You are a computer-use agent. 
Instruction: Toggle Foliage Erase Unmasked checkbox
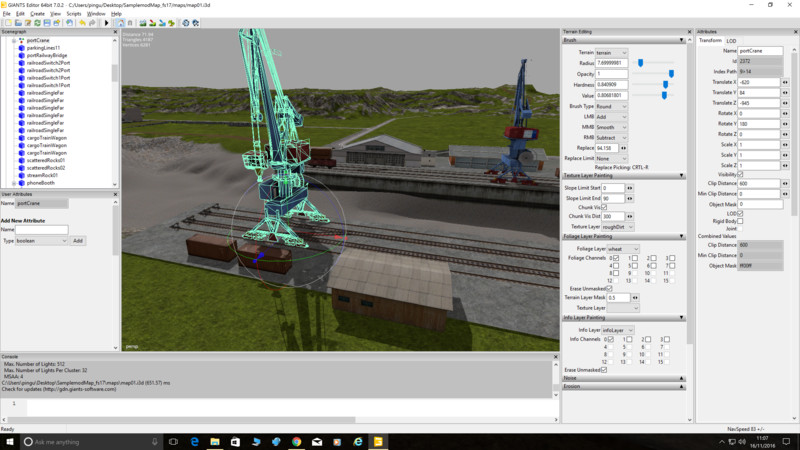[609, 289]
